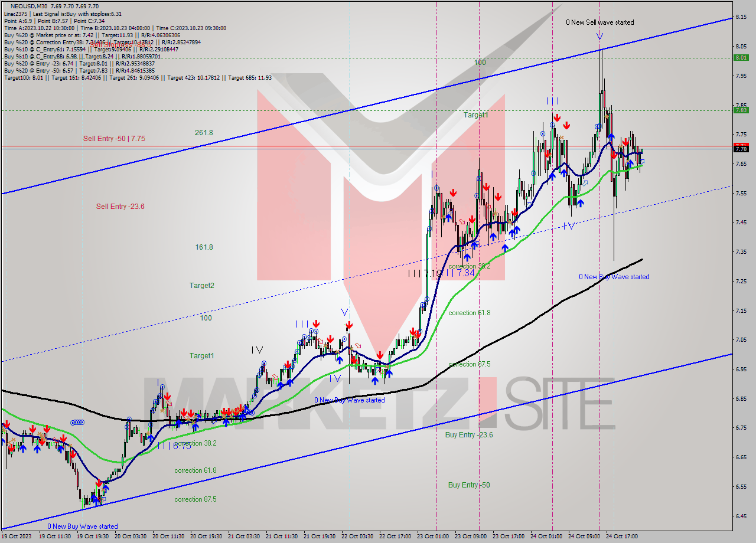The height and width of the screenshot is (543, 756).
Task: Click the green 7.83 price tag on axis
Action: (741, 110)
